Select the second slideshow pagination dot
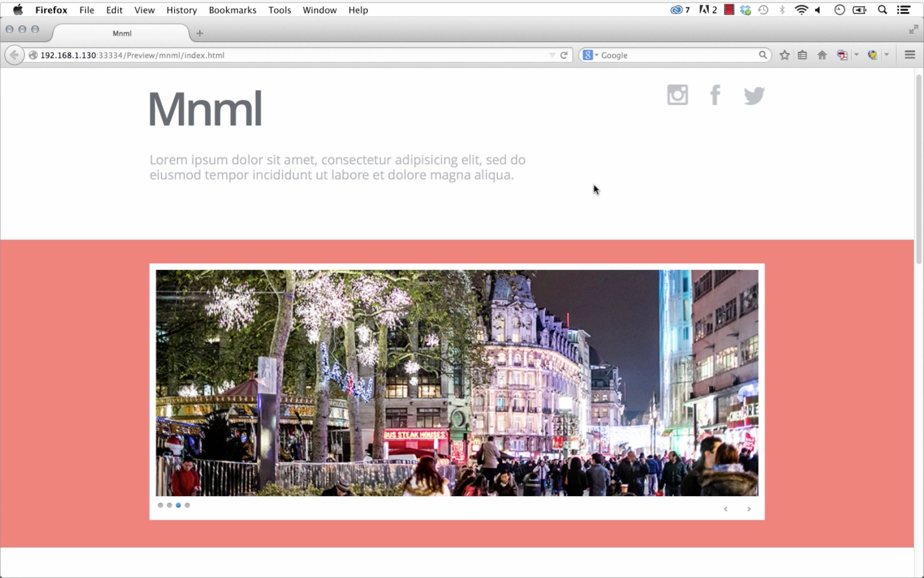Viewport: 924px width, 578px height. click(169, 505)
